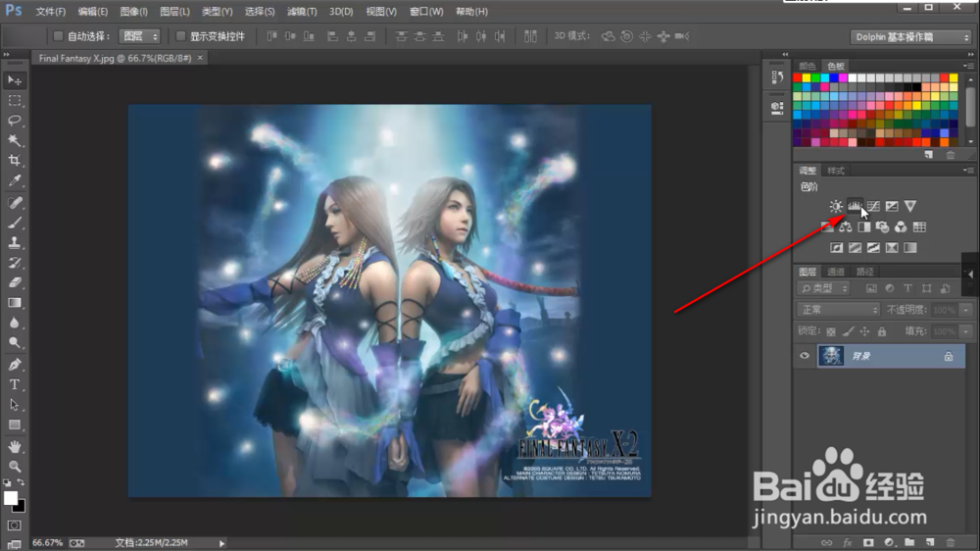980x551 pixels.
Task: Select the Blur tool
Action: click(x=15, y=323)
